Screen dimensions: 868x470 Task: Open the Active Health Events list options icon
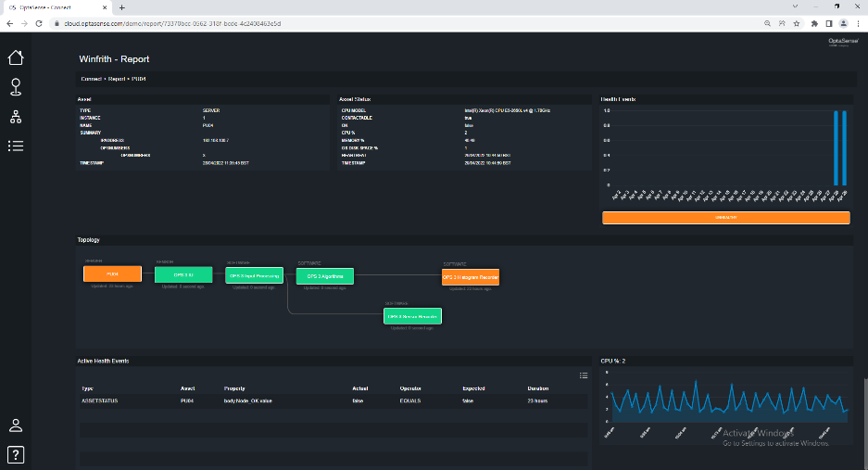click(584, 375)
